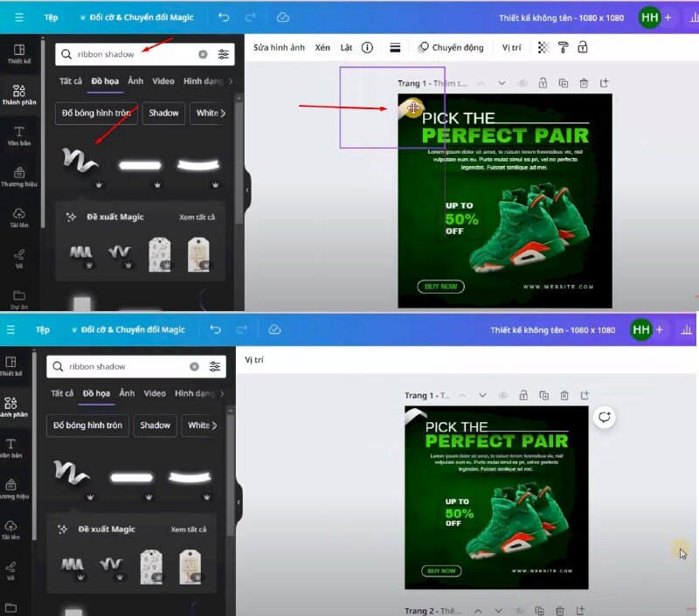Click Sửa hình ảnh edit image button
Viewport: 699px width, 616px height.
click(x=279, y=47)
